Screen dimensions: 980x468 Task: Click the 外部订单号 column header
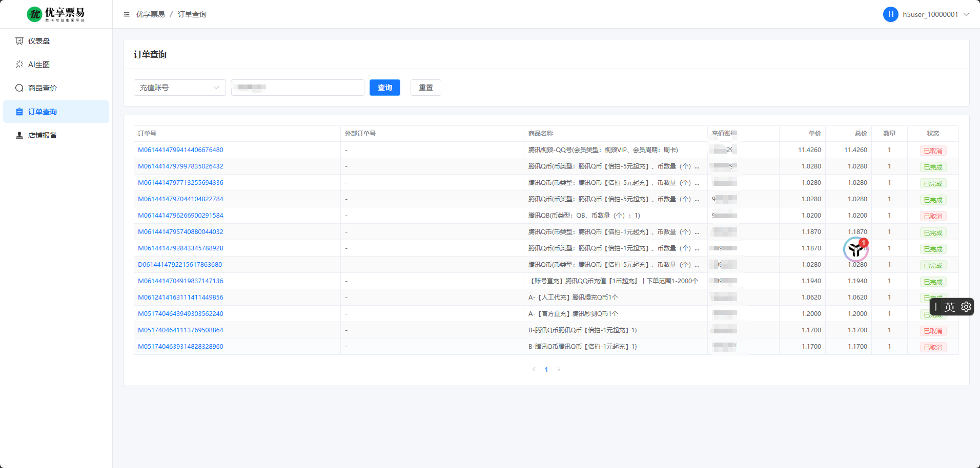tap(360, 134)
